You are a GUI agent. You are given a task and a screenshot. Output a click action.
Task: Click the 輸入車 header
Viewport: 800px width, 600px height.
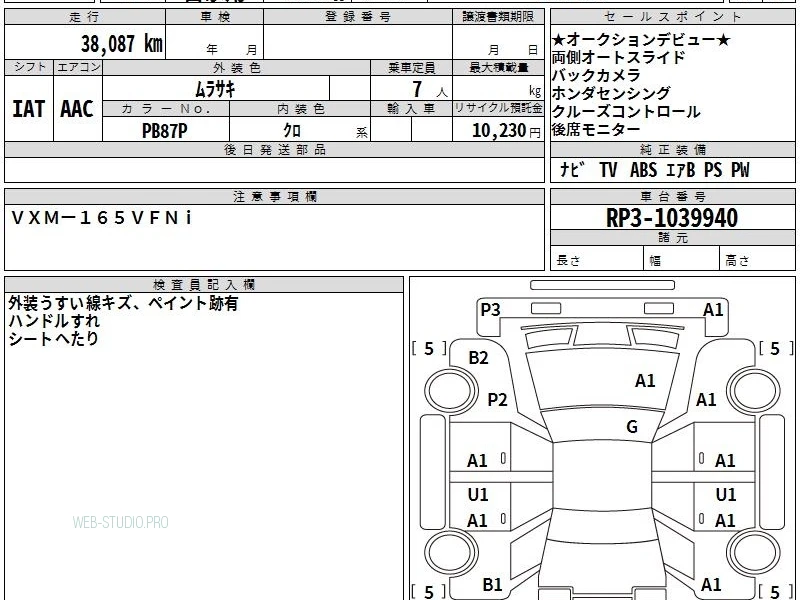click(x=411, y=109)
